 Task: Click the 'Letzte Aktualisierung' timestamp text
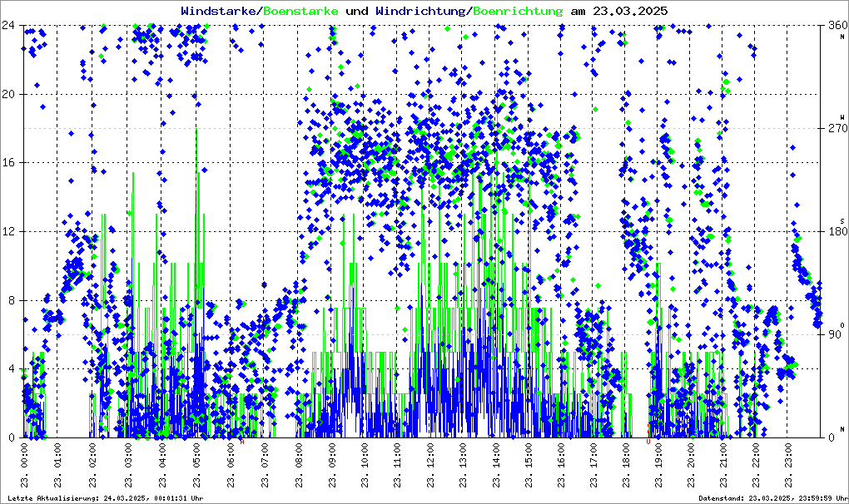pyautogui.click(x=106, y=498)
